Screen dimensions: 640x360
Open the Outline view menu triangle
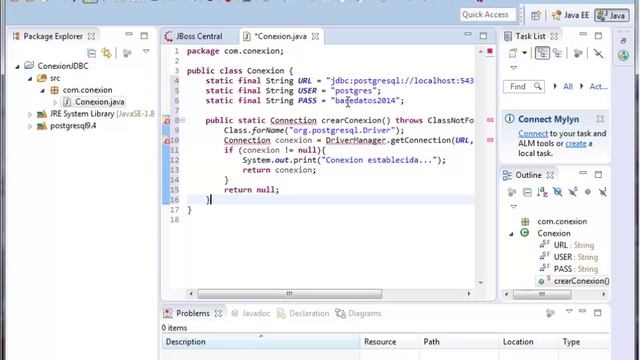(x=513, y=207)
